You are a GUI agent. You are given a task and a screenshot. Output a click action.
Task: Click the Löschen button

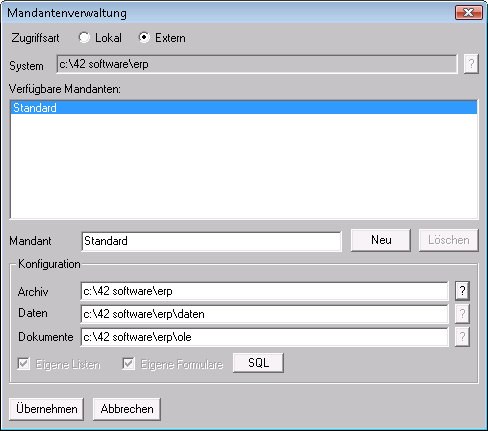(x=448, y=240)
